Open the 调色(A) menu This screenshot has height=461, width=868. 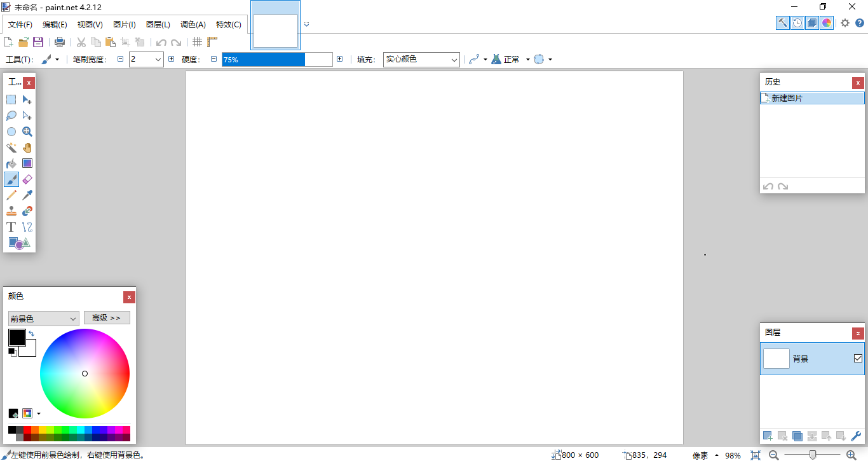(193, 25)
